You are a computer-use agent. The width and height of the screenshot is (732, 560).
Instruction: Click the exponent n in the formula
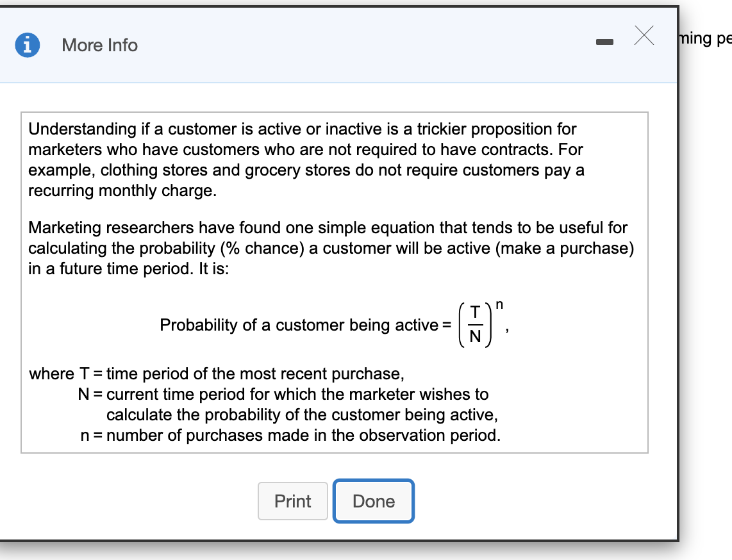499,304
